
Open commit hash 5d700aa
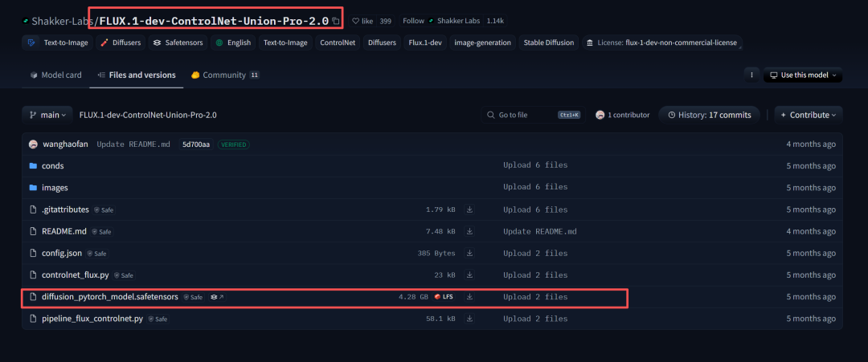pyautogui.click(x=197, y=144)
